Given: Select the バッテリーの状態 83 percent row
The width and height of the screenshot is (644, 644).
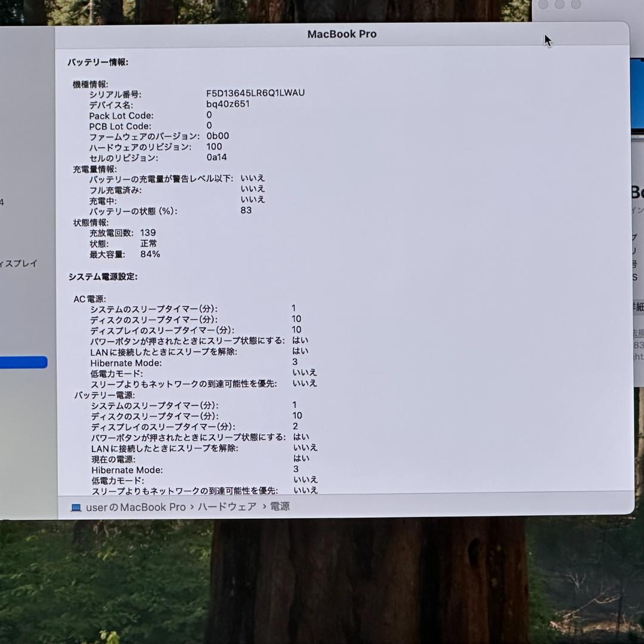Looking at the screenshot, I should (x=179, y=210).
